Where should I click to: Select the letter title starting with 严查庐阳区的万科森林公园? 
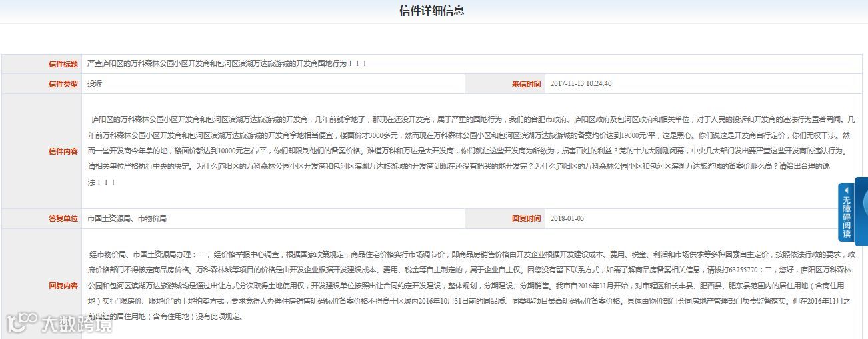227,64
